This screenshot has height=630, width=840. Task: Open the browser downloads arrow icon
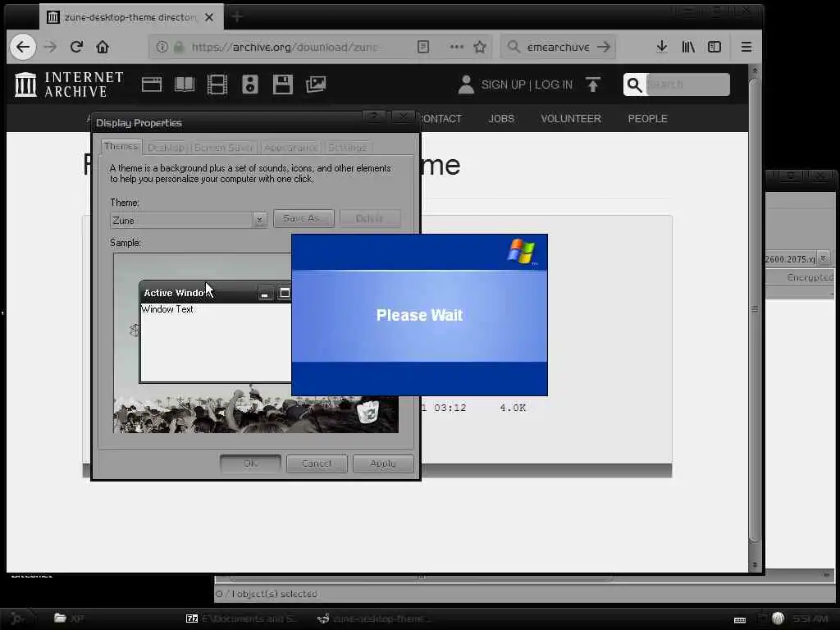pyautogui.click(x=662, y=47)
